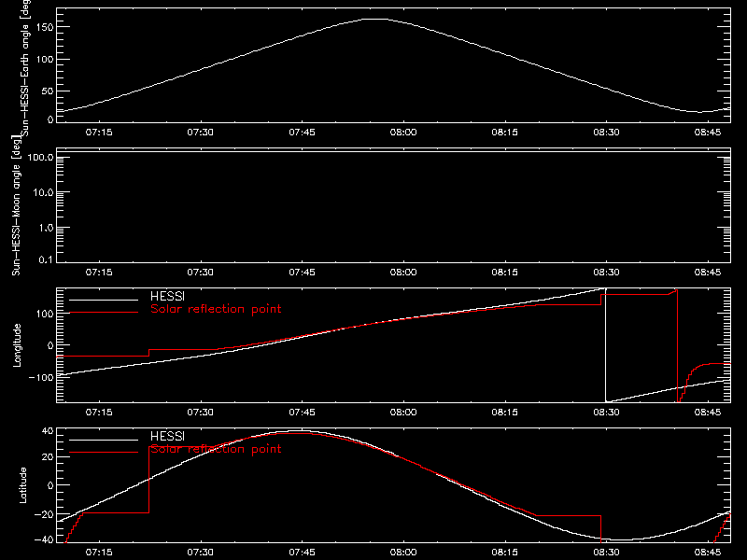Click 08:00 label under Moon angle plot
The width and height of the screenshot is (747, 560).
click(x=403, y=272)
